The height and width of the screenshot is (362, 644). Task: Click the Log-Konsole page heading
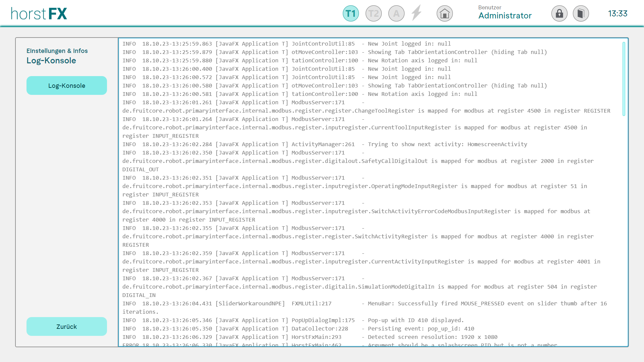[x=51, y=61]
